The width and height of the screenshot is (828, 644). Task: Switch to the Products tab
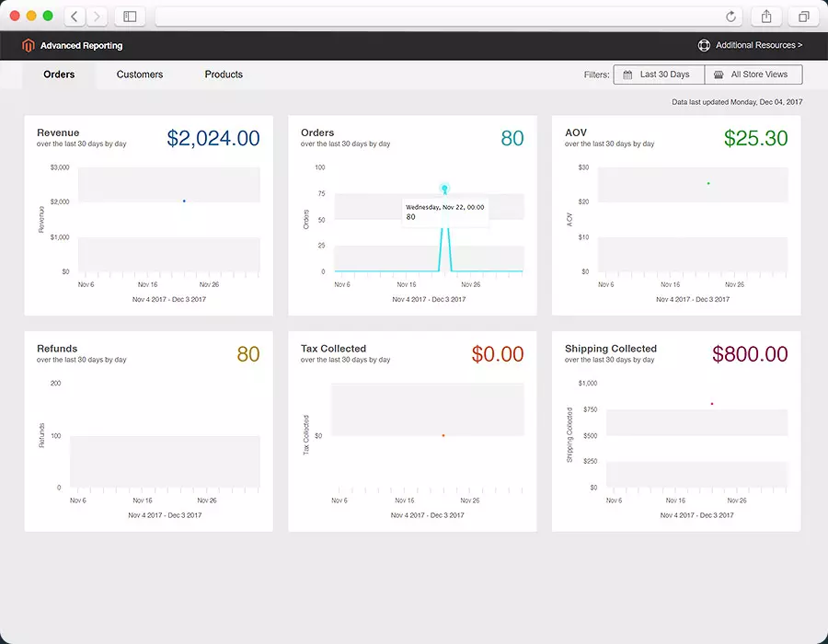tap(224, 75)
